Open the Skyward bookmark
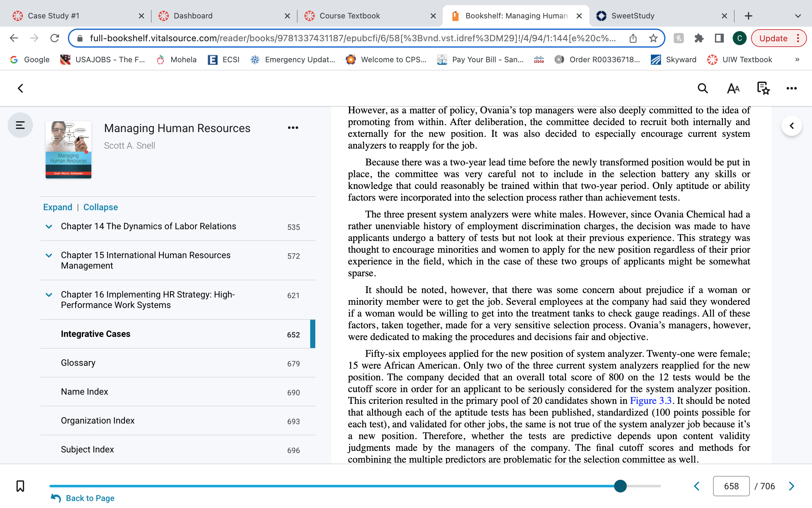This screenshot has height=508, width=812. [673, 59]
